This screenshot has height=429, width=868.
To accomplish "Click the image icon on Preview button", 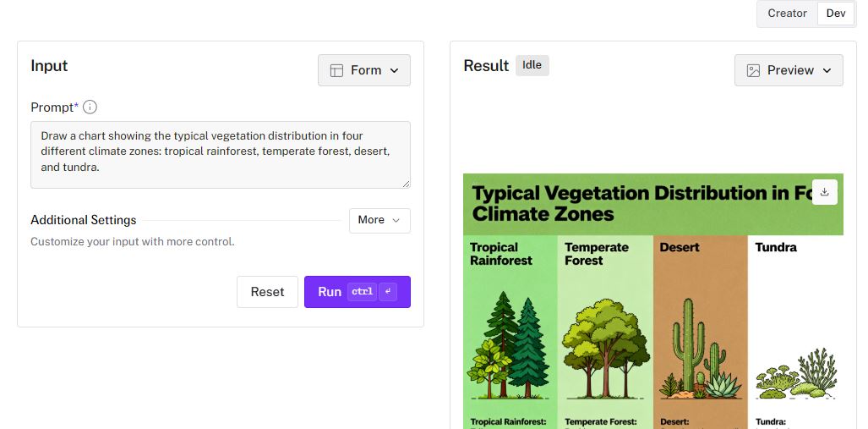I will [753, 70].
